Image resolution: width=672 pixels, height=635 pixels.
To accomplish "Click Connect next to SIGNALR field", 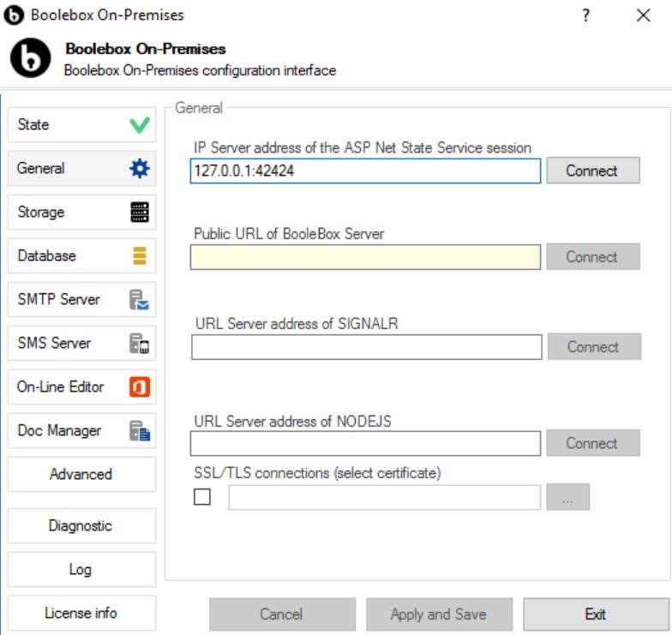I will [x=595, y=346].
